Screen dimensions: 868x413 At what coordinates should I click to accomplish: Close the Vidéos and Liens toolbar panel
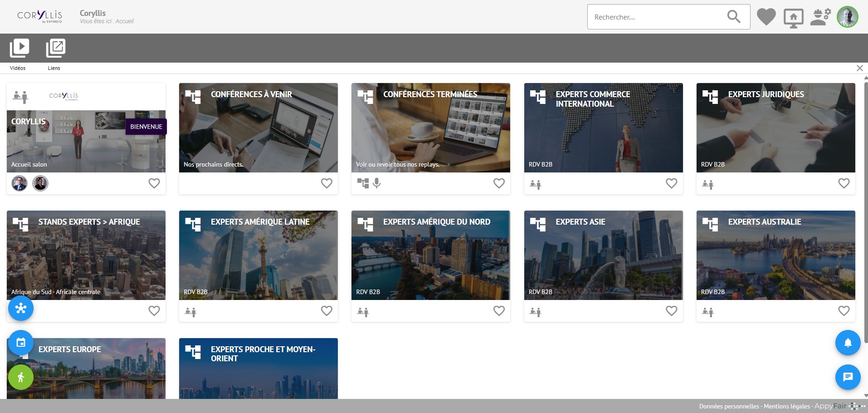point(859,68)
